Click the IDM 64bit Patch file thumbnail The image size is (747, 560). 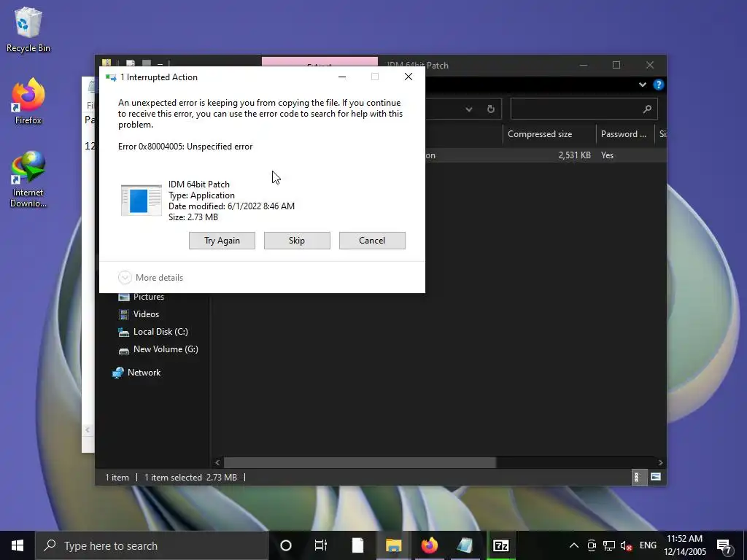[141, 201]
